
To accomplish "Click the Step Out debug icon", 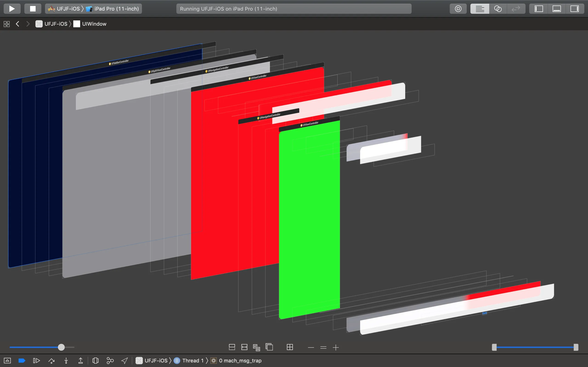I will click(81, 361).
